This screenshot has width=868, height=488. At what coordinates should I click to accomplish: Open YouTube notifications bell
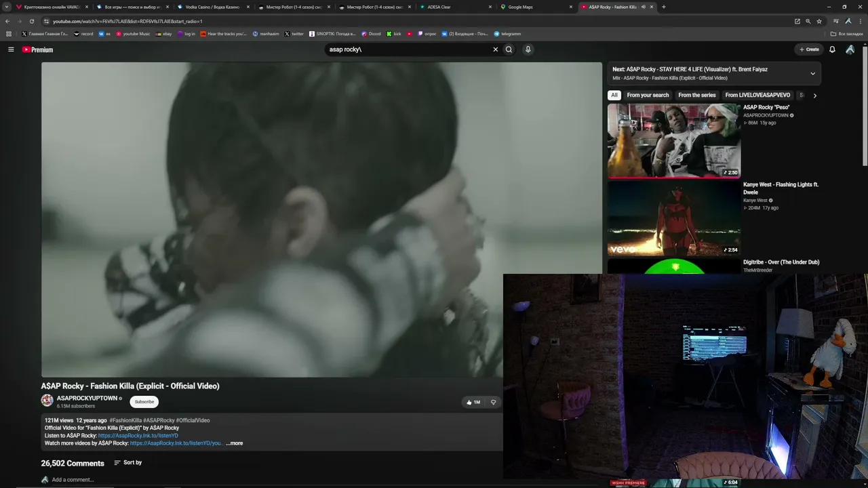pos(832,49)
